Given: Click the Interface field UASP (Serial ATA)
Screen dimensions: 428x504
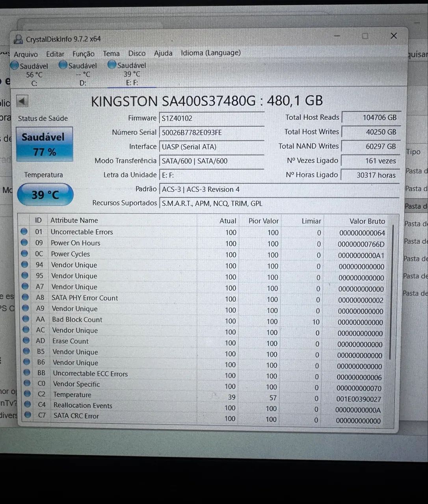Looking at the screenshot, I should 211,146.
